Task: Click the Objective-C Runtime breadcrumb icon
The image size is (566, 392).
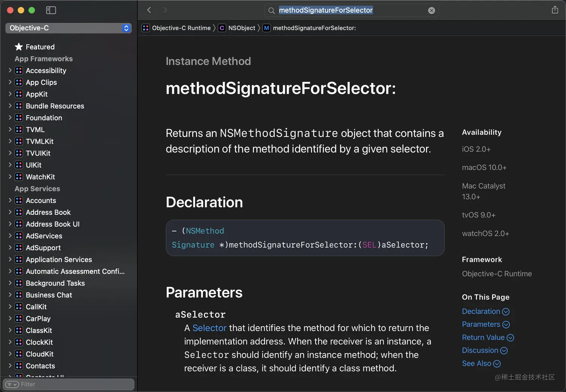Action: (x=146, y=28)
